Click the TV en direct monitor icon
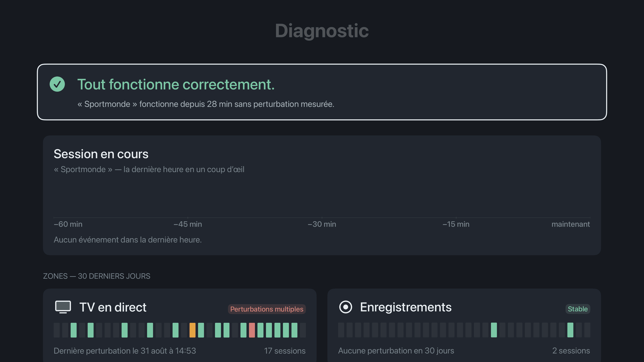This screenshot has width=644, height=362. pos(63,307)
